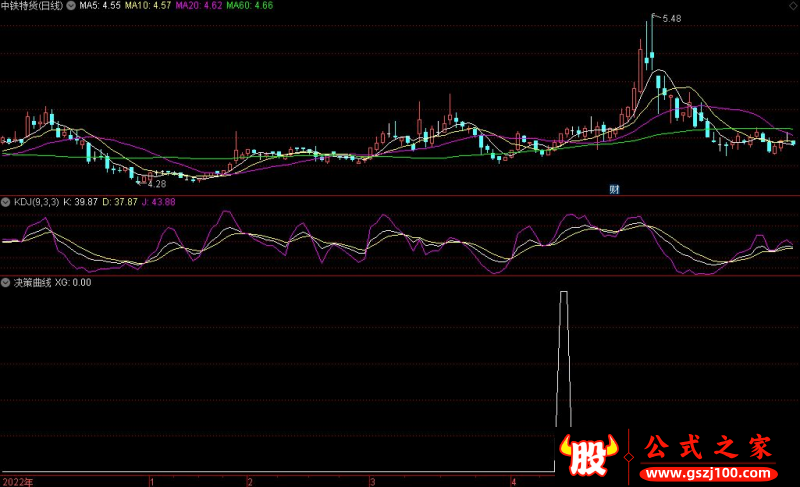Click the green MA60: 4.66 label
The width and height of the screenshot is (800, 487).
(250, 6)
